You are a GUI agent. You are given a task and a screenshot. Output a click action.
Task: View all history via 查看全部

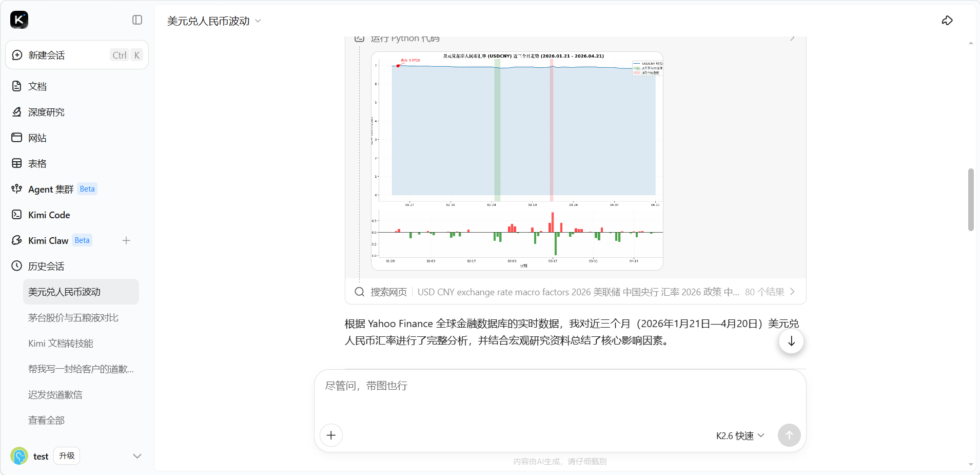tap(46, 420)
